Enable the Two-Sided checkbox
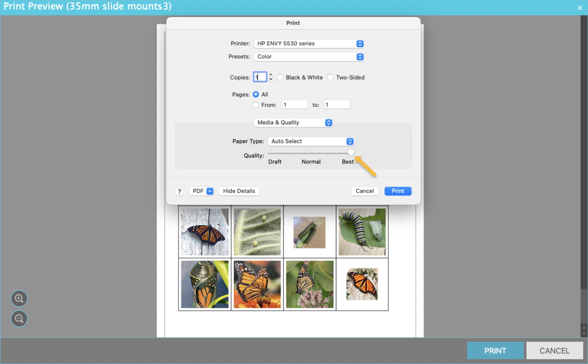 coord(330,77)
